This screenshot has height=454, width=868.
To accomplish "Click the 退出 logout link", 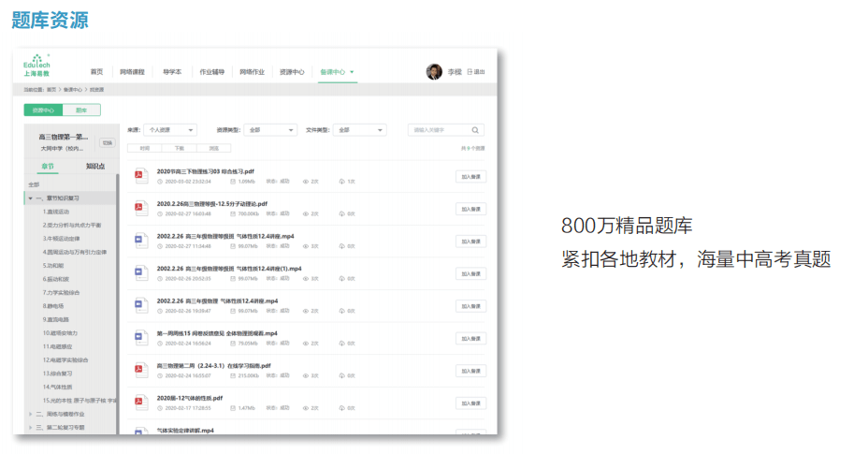I will pos(476,72).
